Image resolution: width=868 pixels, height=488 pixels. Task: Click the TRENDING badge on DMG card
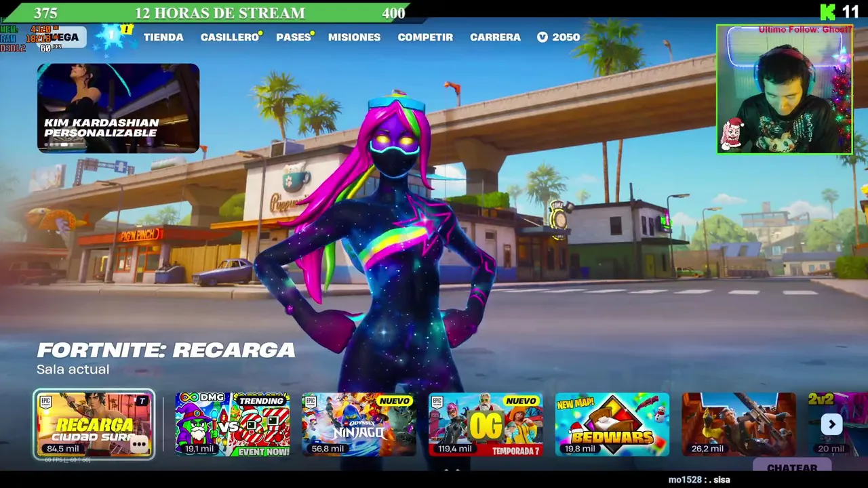(261, 401)
